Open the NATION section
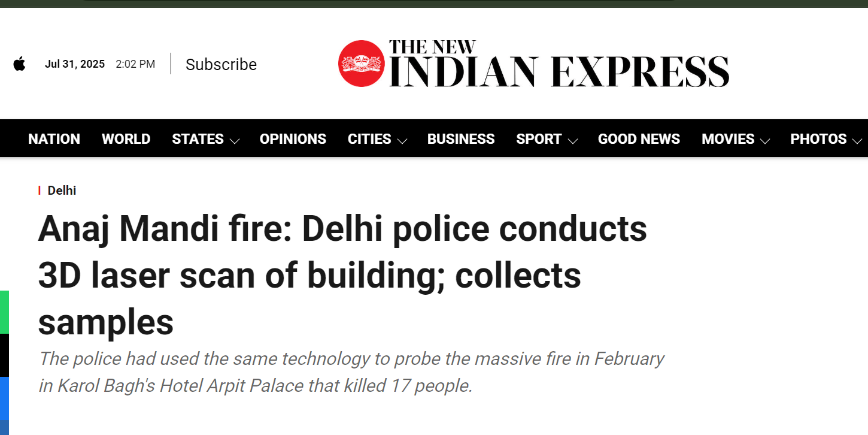 [x=54, y=139]
